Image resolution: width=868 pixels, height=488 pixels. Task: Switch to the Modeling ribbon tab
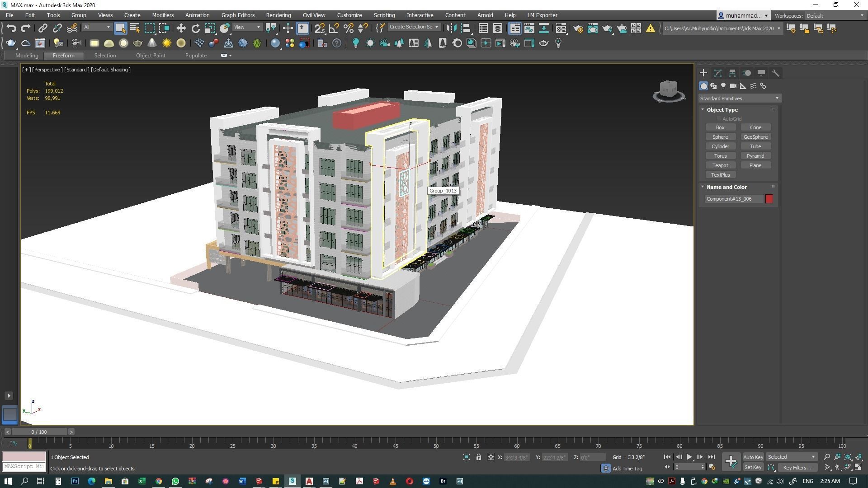pyautogui.click(x=27, y=56)
